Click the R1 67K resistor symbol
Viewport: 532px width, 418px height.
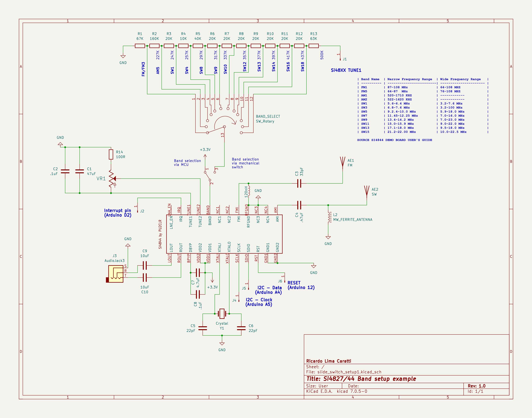point(140,46)
